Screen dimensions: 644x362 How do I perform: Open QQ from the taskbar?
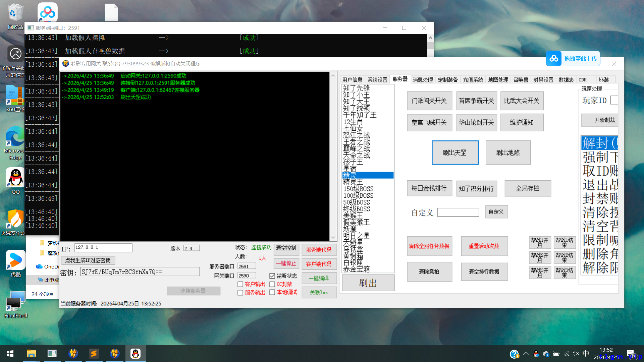click(135, 353)
